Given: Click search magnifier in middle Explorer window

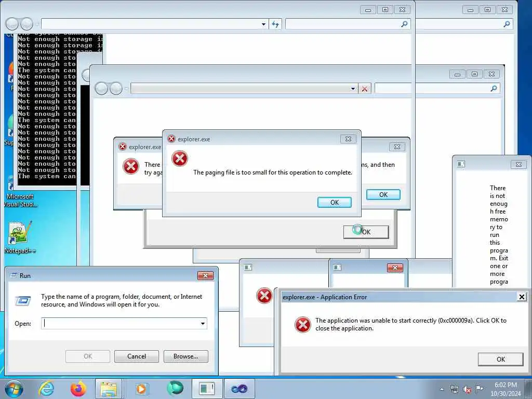Looking at the screenshot, I should pyautogui.click(x=494, y=88).
